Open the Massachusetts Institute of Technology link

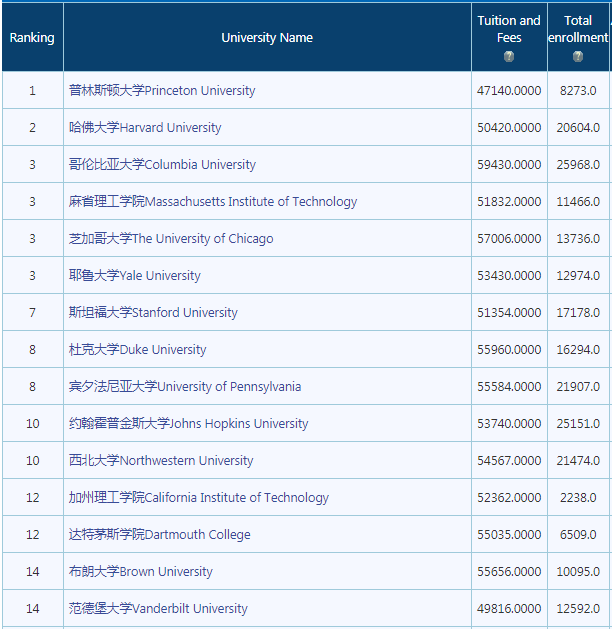[x=213, y=201]
